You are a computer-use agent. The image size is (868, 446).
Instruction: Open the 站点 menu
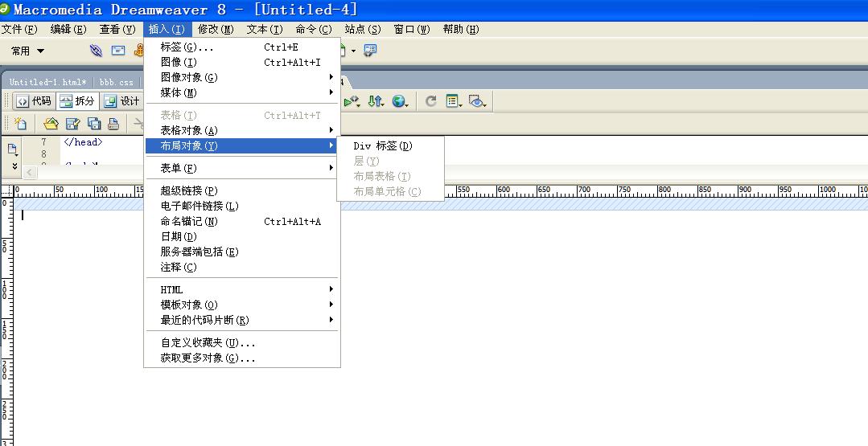coord(363,29)
